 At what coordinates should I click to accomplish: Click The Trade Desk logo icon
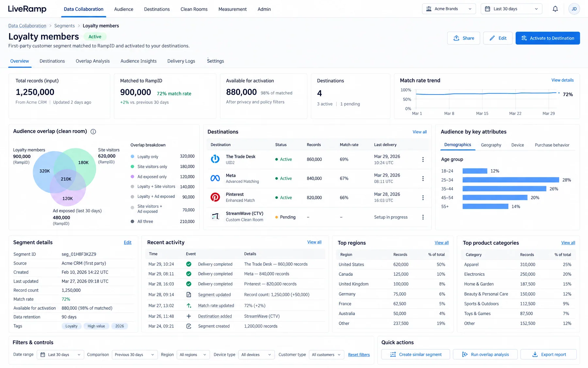(x=215, y=159)
